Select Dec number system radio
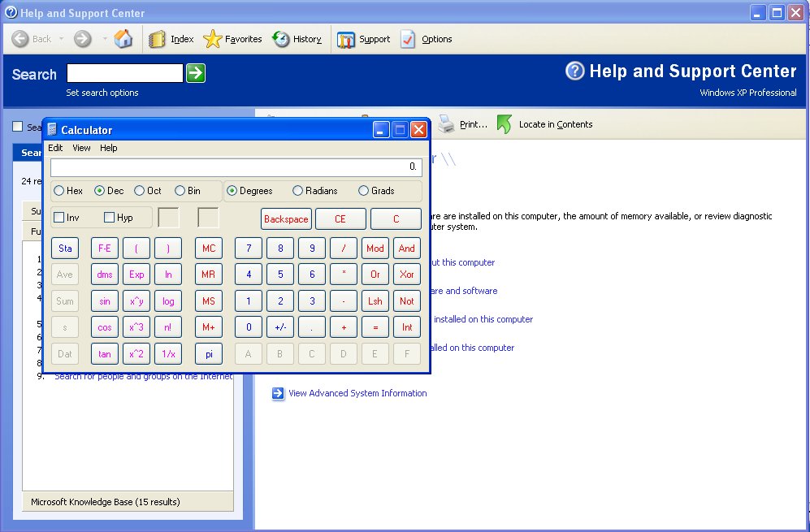The width and height of the screenshot is (810, 532). pos(99,191)
